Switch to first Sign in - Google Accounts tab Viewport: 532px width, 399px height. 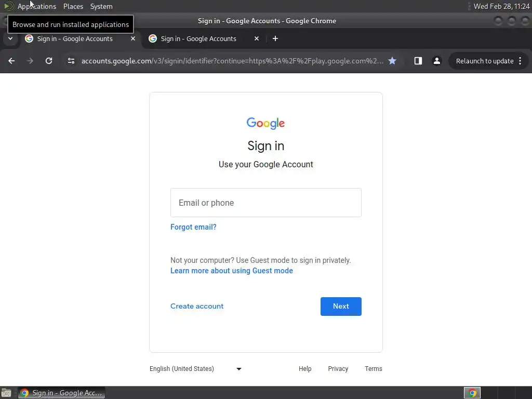coord(75,38)
